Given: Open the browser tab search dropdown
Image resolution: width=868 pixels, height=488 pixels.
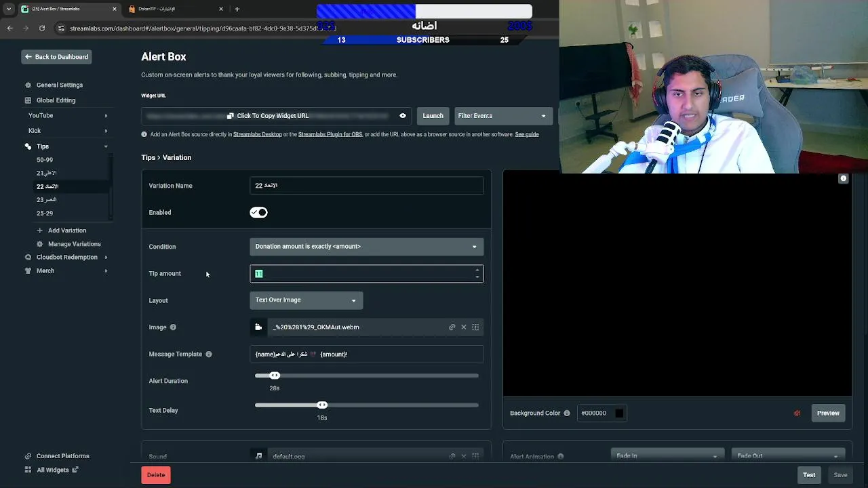Looking at the screenshot, I should coord(8,9).
